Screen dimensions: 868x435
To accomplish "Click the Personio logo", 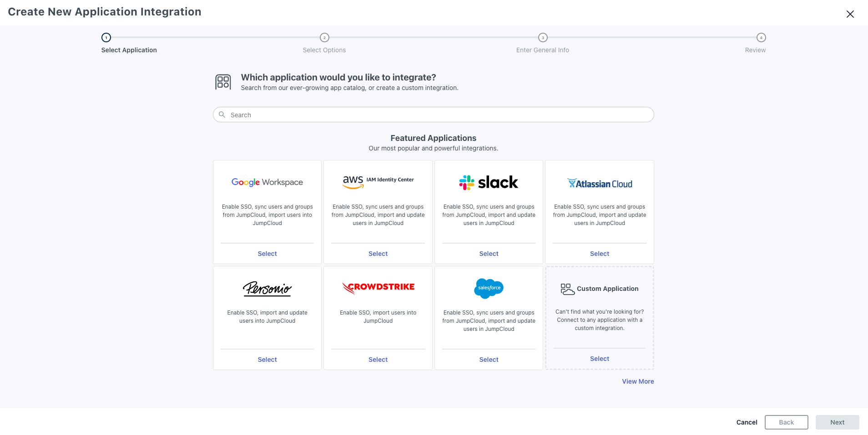I will tap(267, 288).
